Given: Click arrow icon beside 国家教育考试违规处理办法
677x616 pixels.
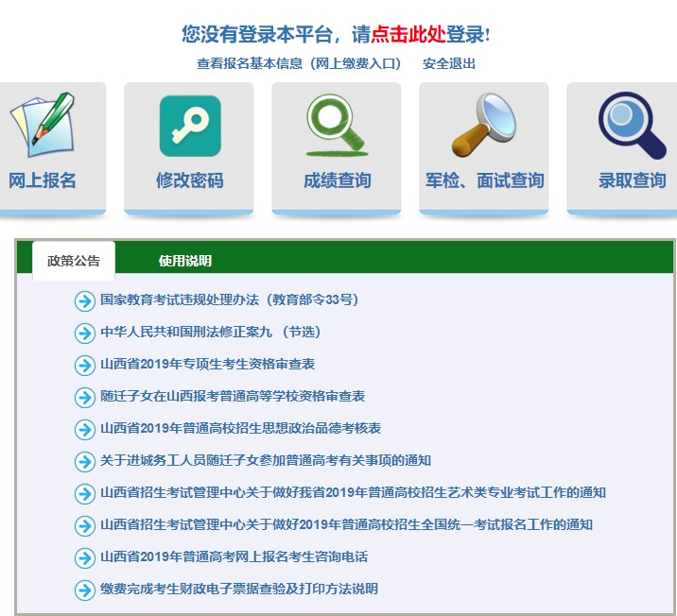Looking at the screenshot, I should pos(85,300).
